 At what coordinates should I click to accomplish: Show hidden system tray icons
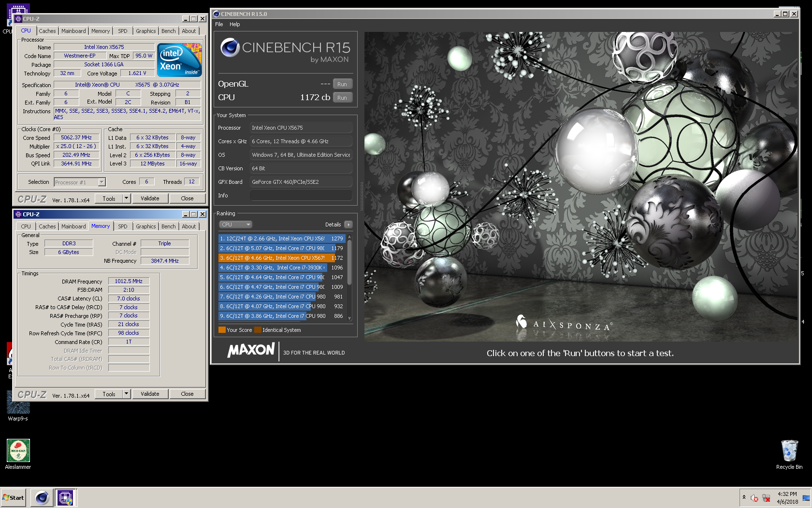click(744, 497)
